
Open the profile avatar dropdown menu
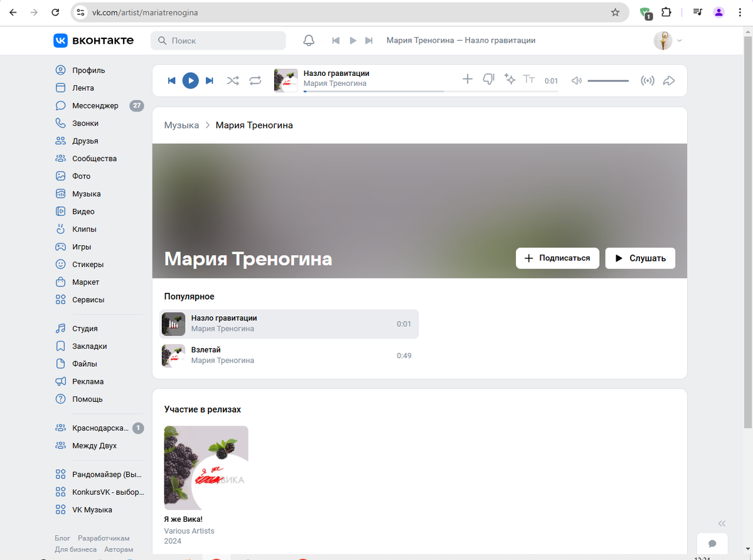pyautogui.click(x=665, y=40)
